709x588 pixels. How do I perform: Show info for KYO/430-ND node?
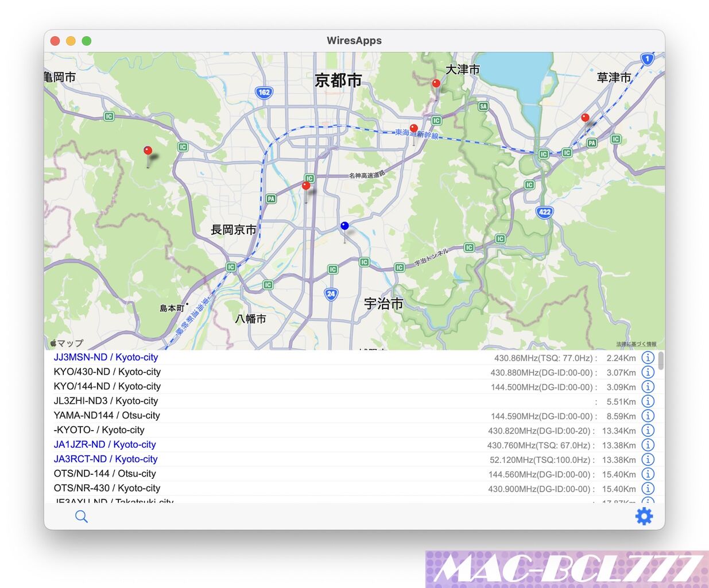(648, 372)
